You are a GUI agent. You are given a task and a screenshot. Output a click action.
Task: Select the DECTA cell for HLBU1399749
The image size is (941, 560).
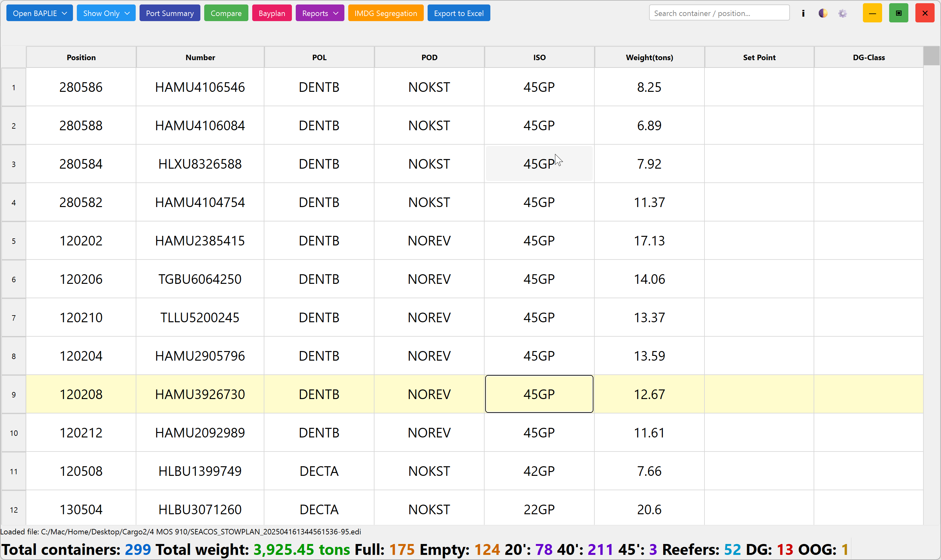click(319, 471)
